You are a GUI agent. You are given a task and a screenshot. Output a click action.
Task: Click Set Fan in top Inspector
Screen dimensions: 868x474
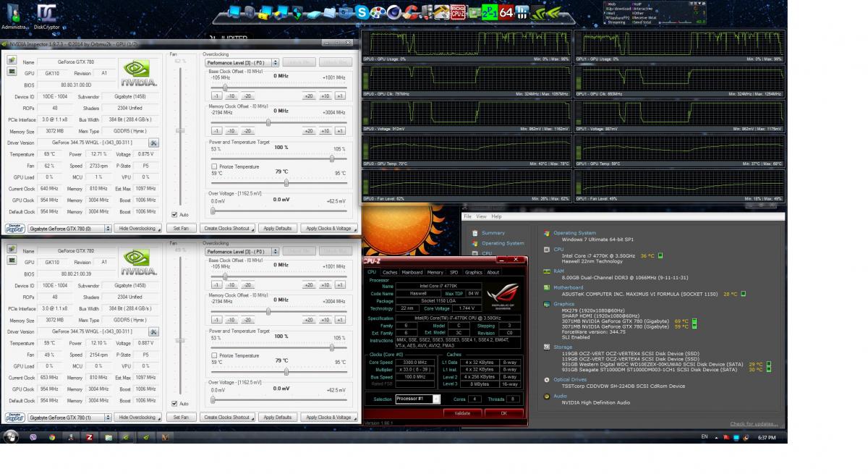[x=181, y=229]
